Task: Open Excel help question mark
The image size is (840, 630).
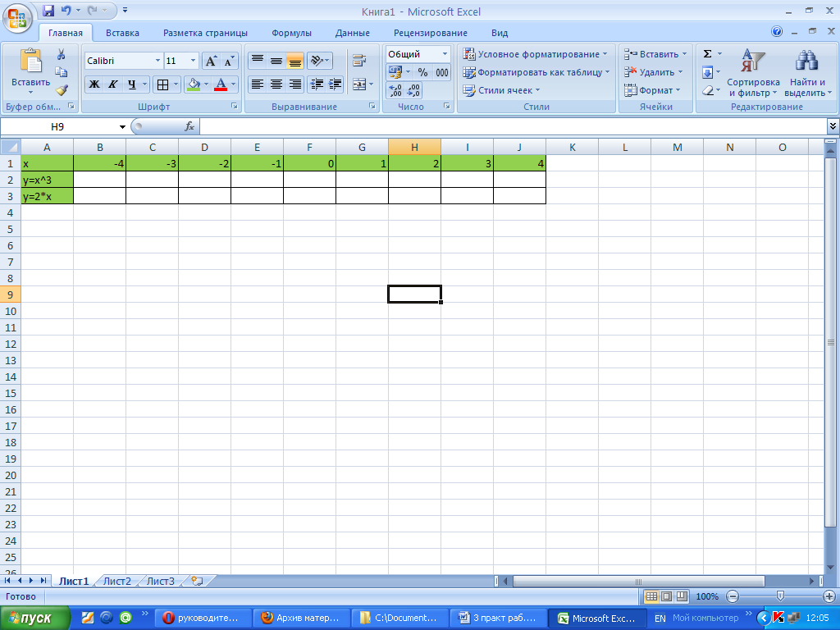Action: coord(777,32)
